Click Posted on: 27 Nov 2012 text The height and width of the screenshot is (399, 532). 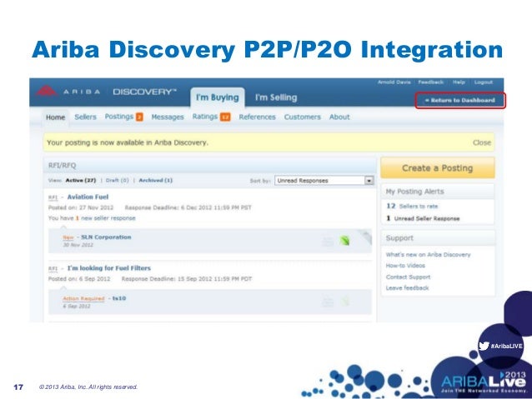81,207
